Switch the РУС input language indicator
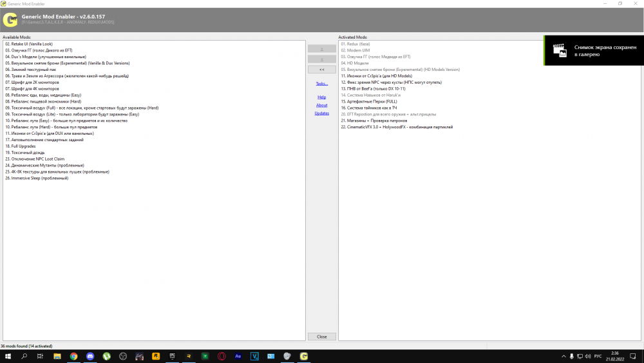The height and width of the screenshot is (363, 644). pyautogui.click(x=598, y=356)
